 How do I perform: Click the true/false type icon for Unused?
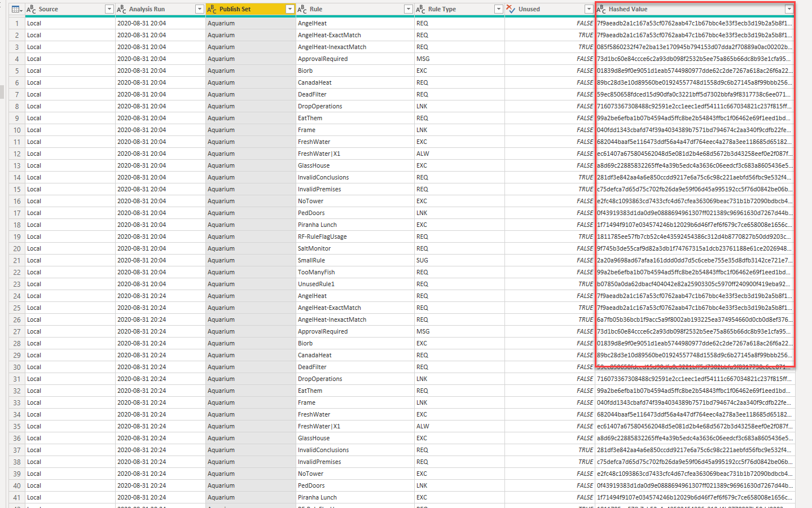tap(511, 9)
